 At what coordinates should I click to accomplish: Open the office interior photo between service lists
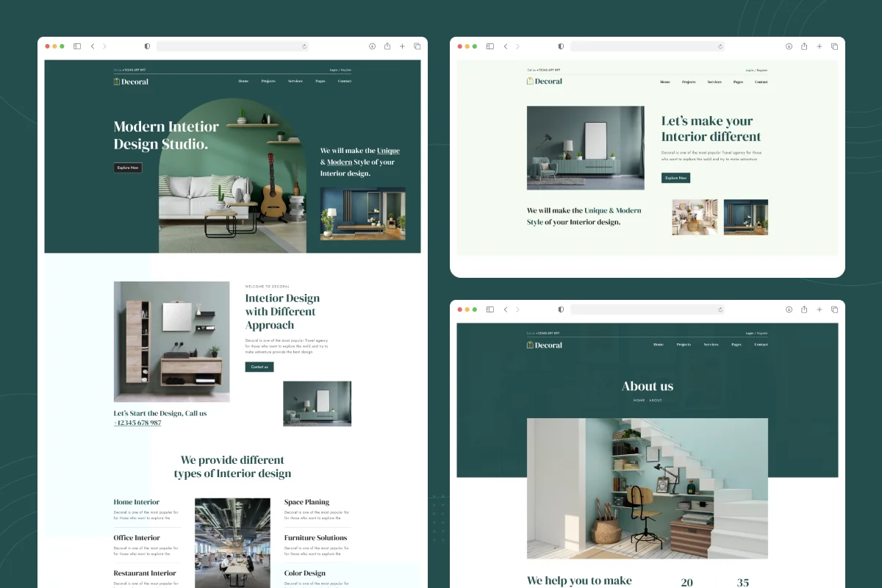coord(232,542)
